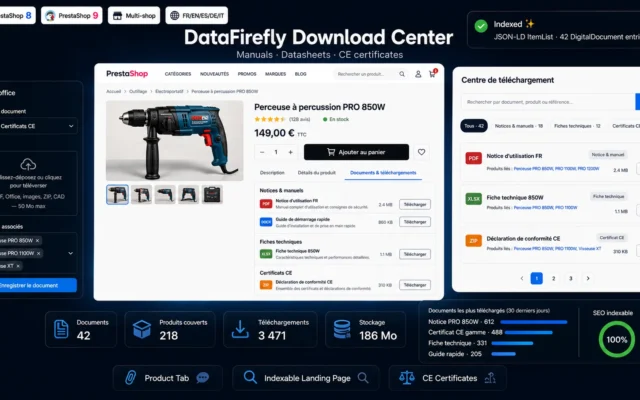Image resolution: width=640 pixels, height=400 pixels.
Task: Click the green XLSX icon in Fiches techniques section
Action: tap(266, 254)
